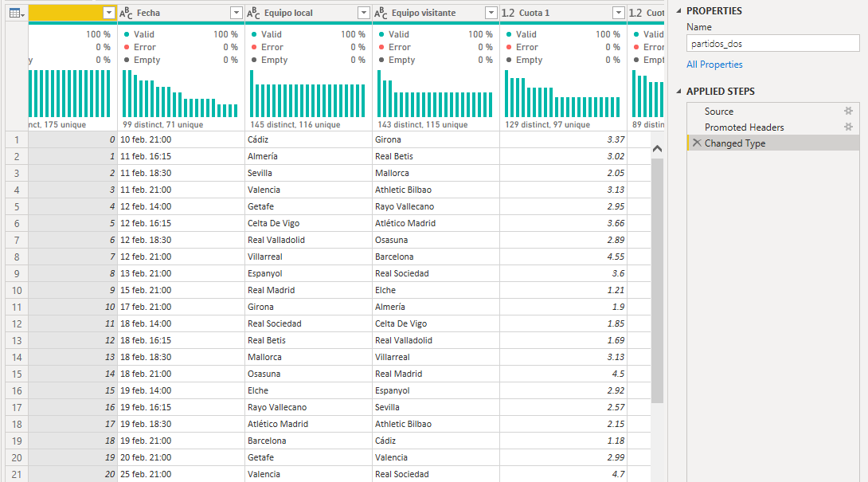Click the scroll-up arrow on the vertical scrollbar
868x482 pixels.
click(658, 148)
